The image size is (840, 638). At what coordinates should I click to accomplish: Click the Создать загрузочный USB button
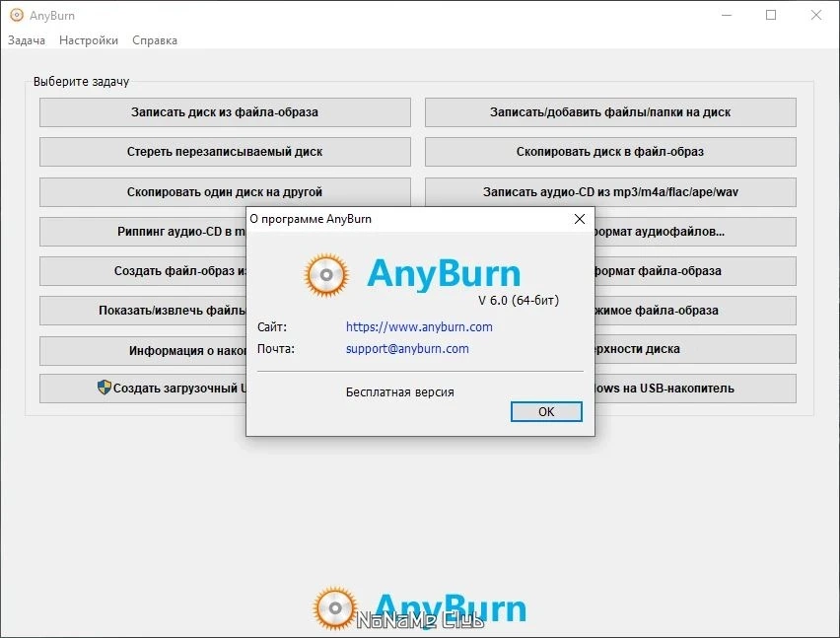coord(143,389)
